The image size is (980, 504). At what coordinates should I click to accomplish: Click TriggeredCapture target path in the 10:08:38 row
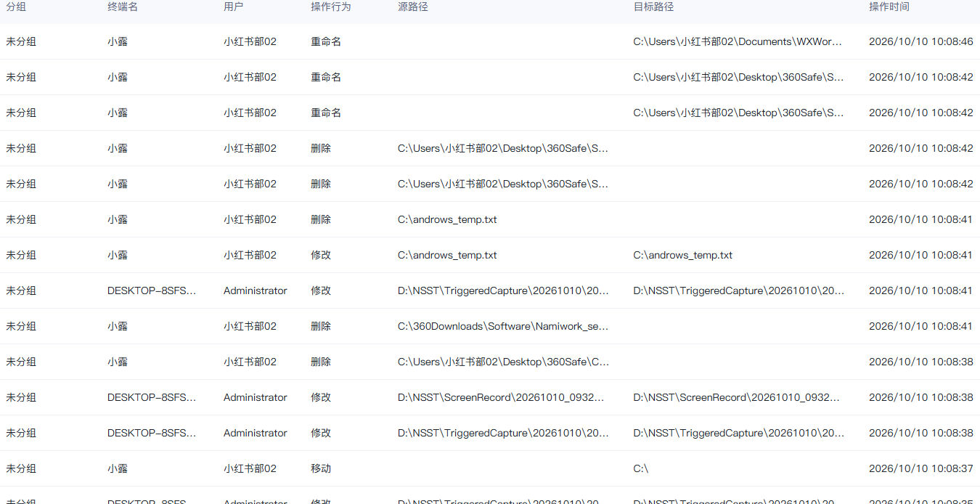pos(738,433)
